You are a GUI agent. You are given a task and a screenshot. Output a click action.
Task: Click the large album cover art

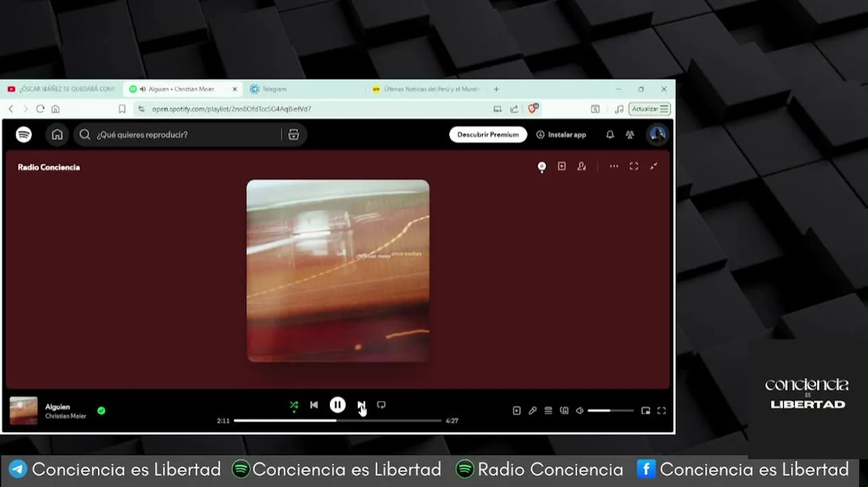pos(338,271)
